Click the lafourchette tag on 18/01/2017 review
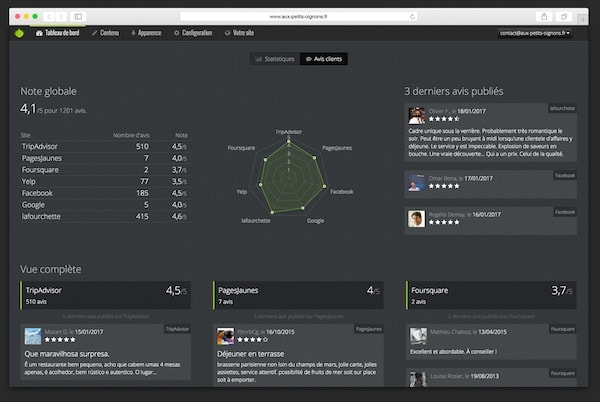600x402 pixels. [562, 108]
